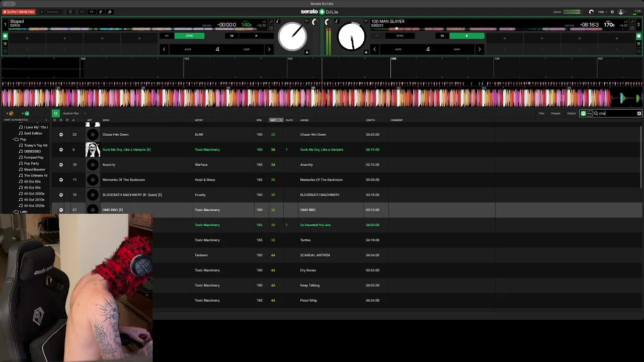Open deck 1 stems pads icon
644x362 pixels.
click(6, 44)
